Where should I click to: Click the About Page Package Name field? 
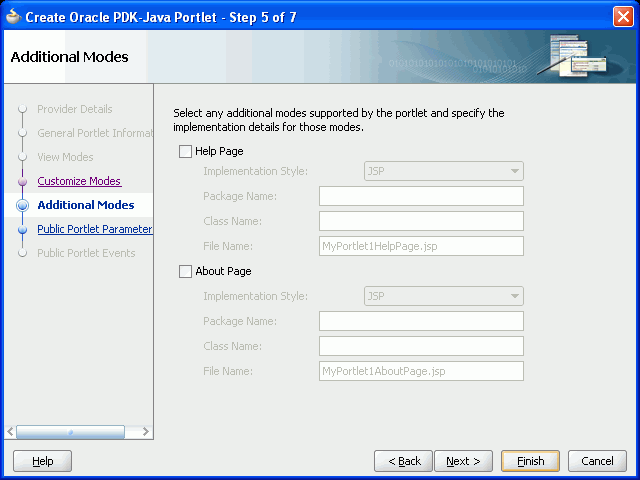421,321
